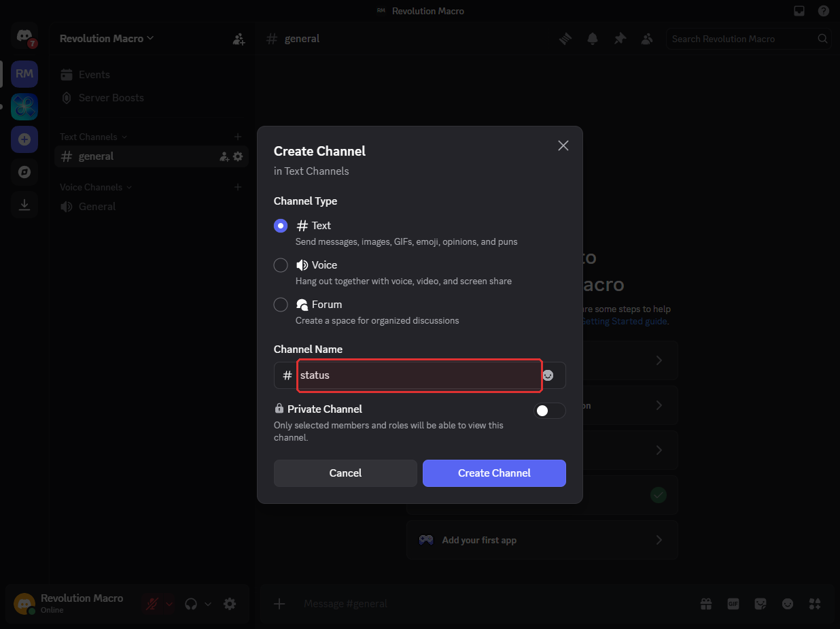
Task: Click Create Channel button
Action: [494, 473]
